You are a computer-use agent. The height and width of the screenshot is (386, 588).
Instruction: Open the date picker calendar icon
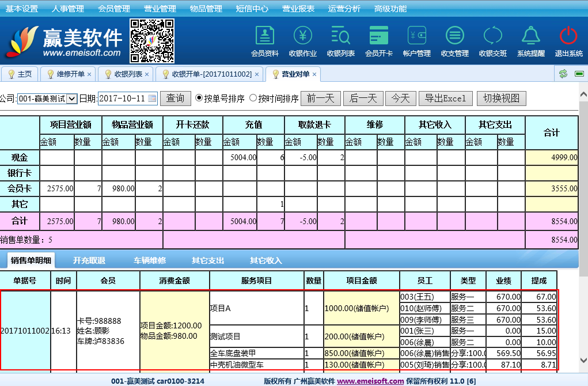(x=152, y=99)
